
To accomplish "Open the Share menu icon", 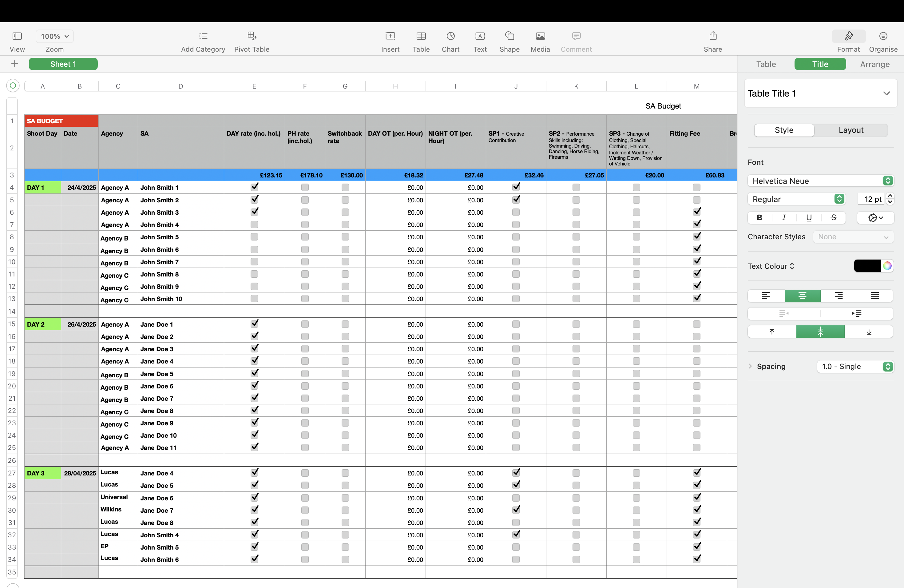I will pos(713,37).
